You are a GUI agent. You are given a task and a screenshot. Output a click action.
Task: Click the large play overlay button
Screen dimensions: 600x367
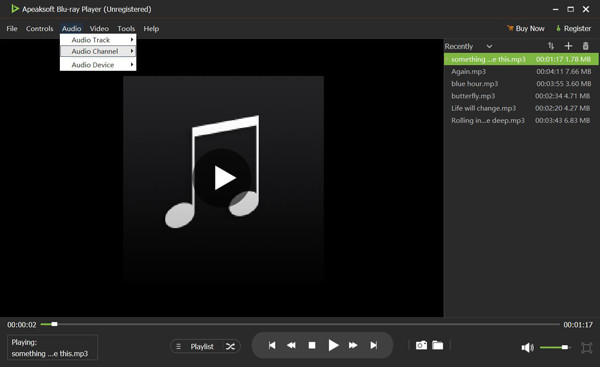[222, 178]
